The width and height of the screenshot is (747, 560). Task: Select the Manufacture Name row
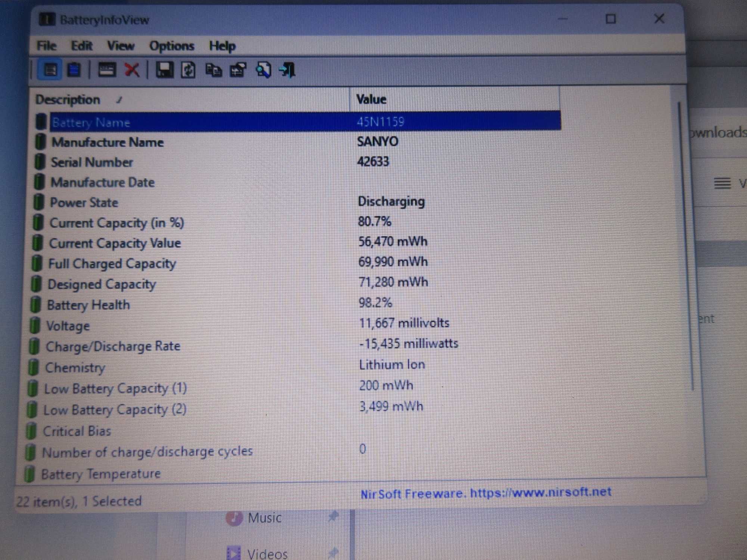(298, 142)
